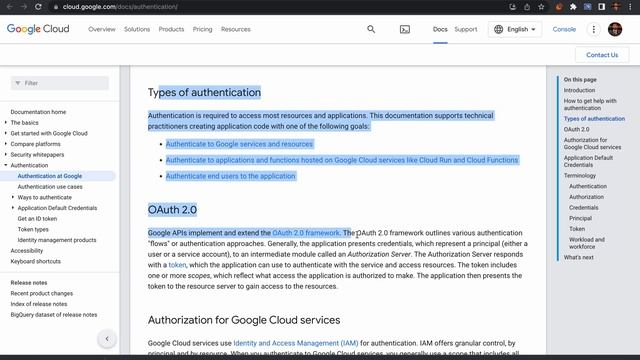The height and width of the screenshot is (360, 640).
Task: Jump to Introduction in page contents
Action: tap(579, 90)
